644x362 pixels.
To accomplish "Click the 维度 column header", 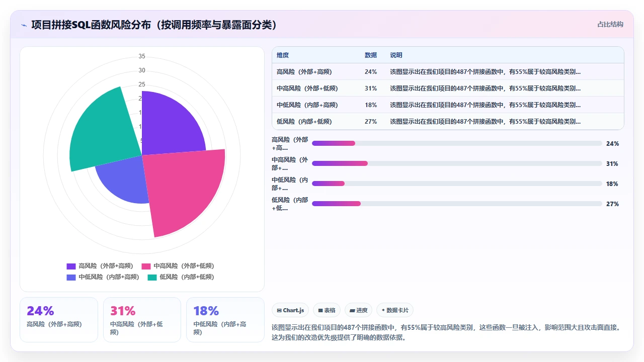I will (283, 55).
